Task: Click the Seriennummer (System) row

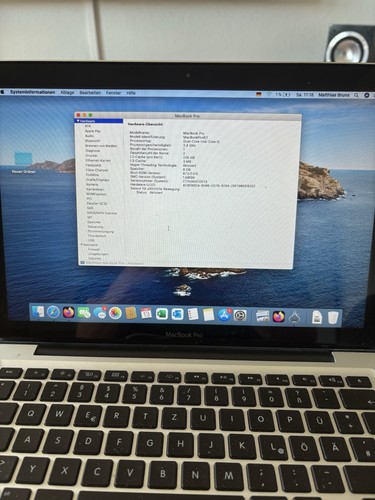Action: [169, 181]
